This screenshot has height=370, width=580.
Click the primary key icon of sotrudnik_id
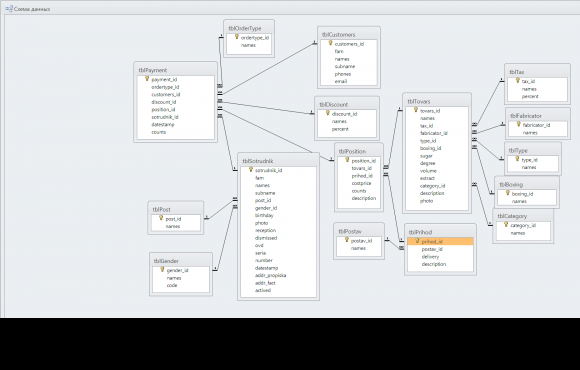coord(250,169)
